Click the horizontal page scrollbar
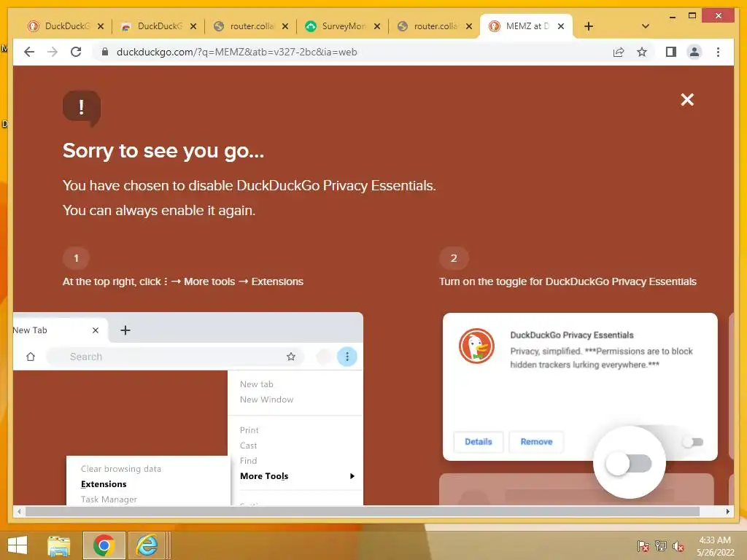 pyautogui.click(x=362, y=511)
